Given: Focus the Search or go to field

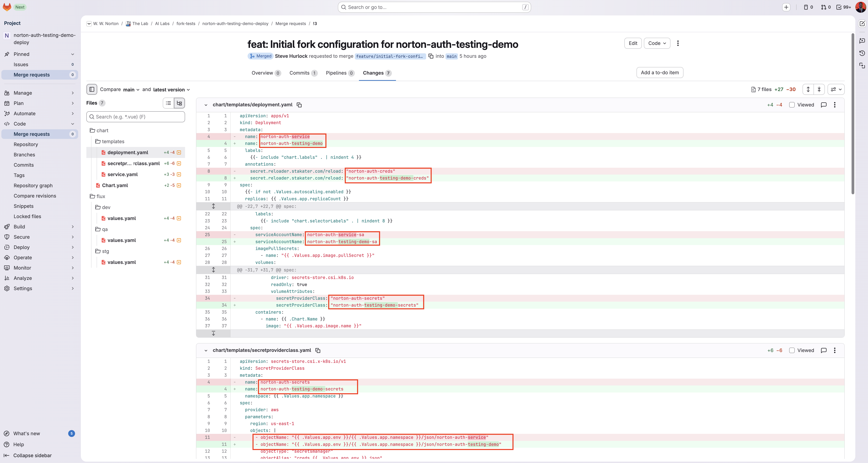Looking at the screenshot, I should click(x=434, y=7).
